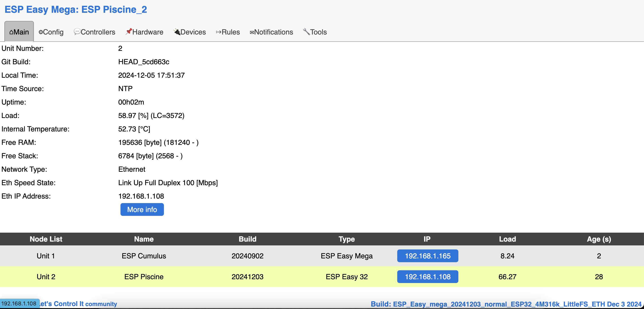
Task: Open Notifications tab with envelope icon
Action: (x=271, y=32)
